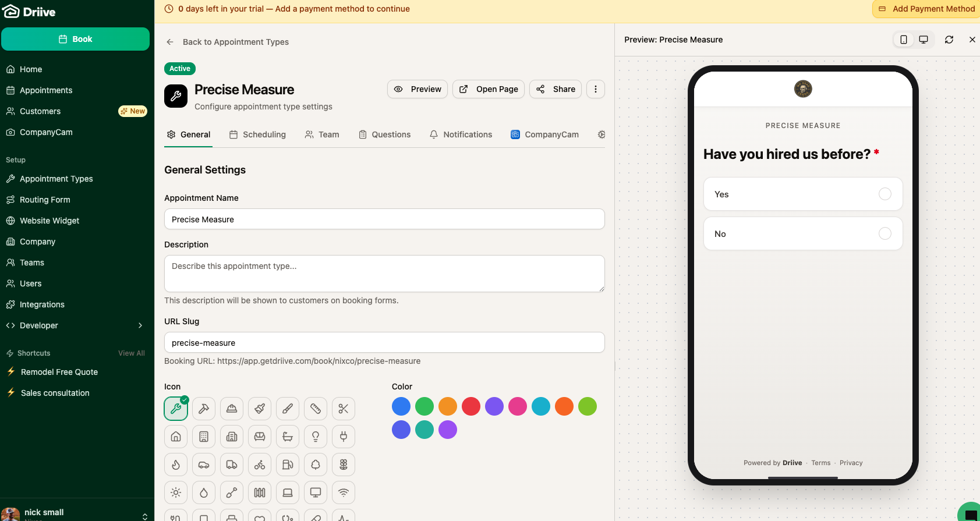
Task: Open Integrations in the sidebar
Action: tap(77, 304)
